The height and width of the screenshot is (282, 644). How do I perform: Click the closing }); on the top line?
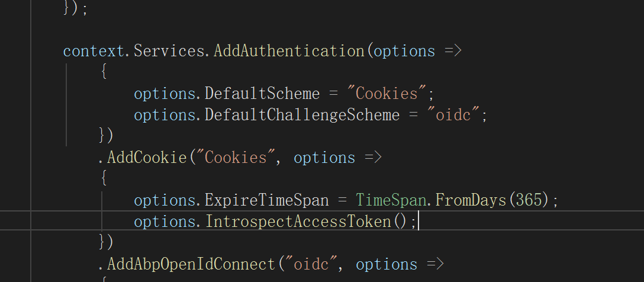(75, 10)
